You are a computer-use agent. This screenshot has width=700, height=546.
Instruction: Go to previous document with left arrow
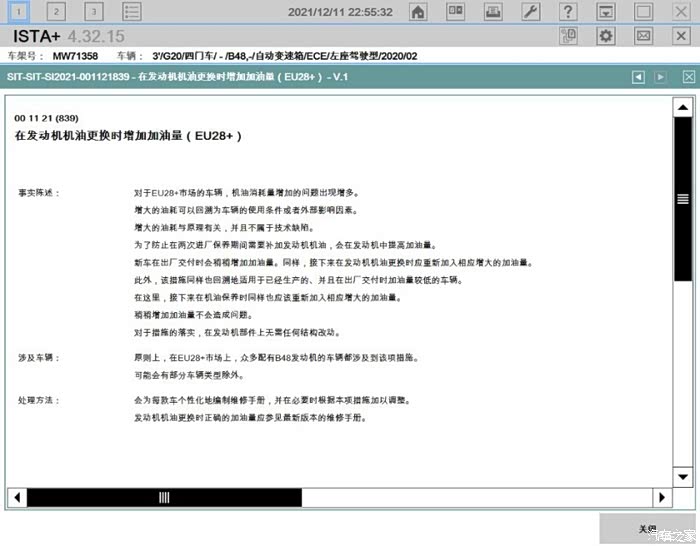click(639, 77)
